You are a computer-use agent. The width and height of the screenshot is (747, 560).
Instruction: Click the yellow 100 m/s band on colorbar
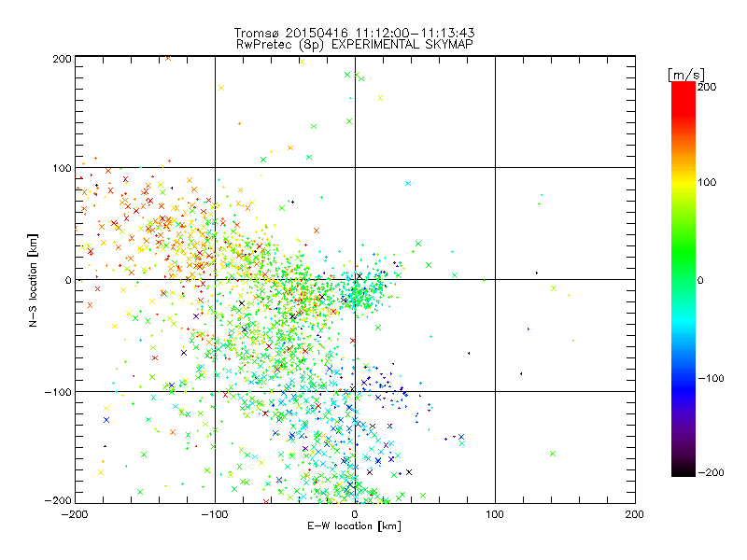point(684,183)
